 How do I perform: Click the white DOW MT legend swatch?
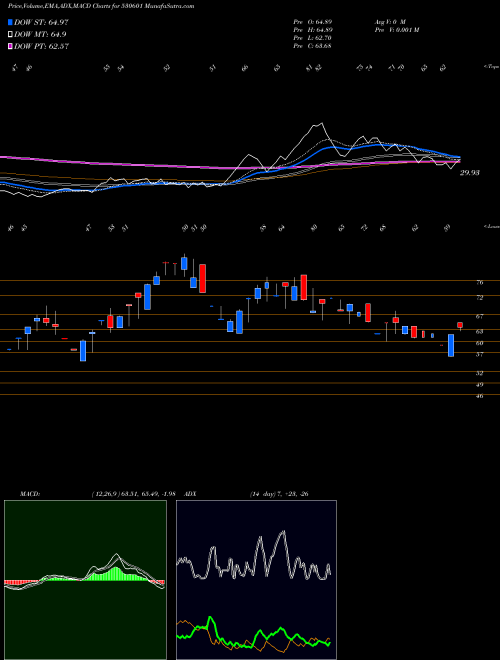[x=10, y=34]
